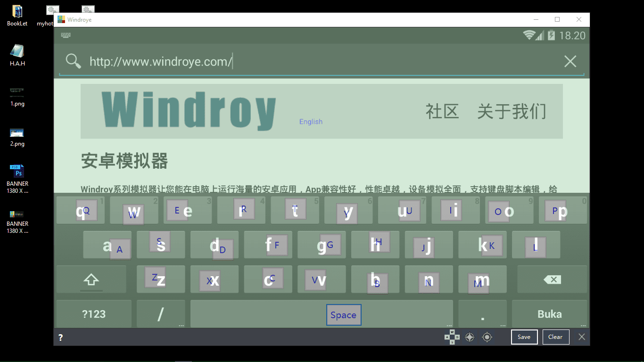Tap the shift arrow key on the keyboard

pyautogui.click(x=91, y=280)
